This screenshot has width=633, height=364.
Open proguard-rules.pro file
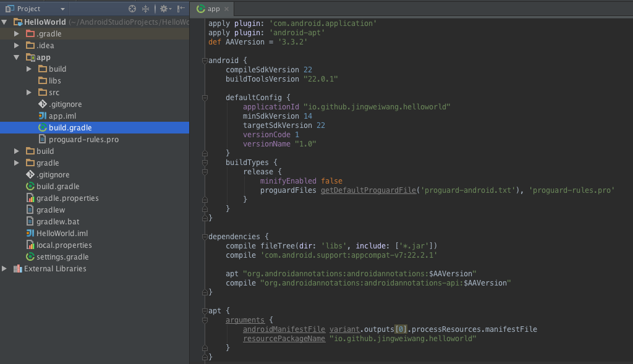pos(83,140)
